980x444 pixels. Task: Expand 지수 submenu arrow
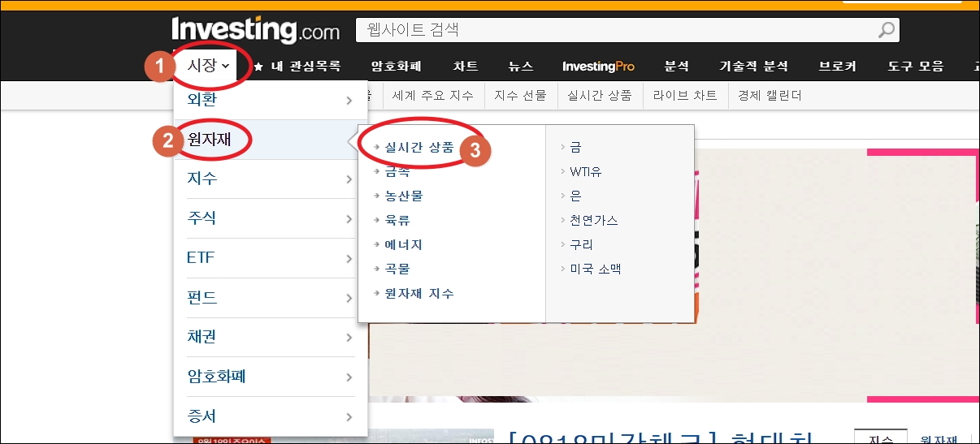tap(349, 179)
